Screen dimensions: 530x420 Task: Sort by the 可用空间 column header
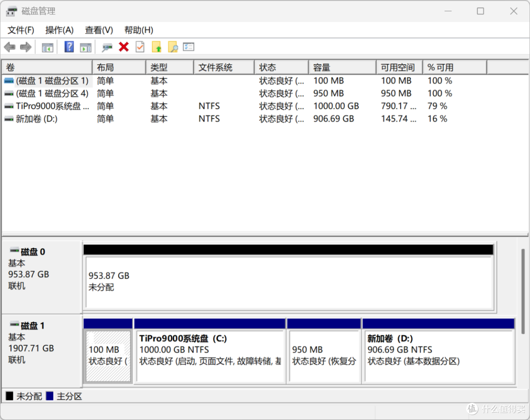tap(399, 67)
